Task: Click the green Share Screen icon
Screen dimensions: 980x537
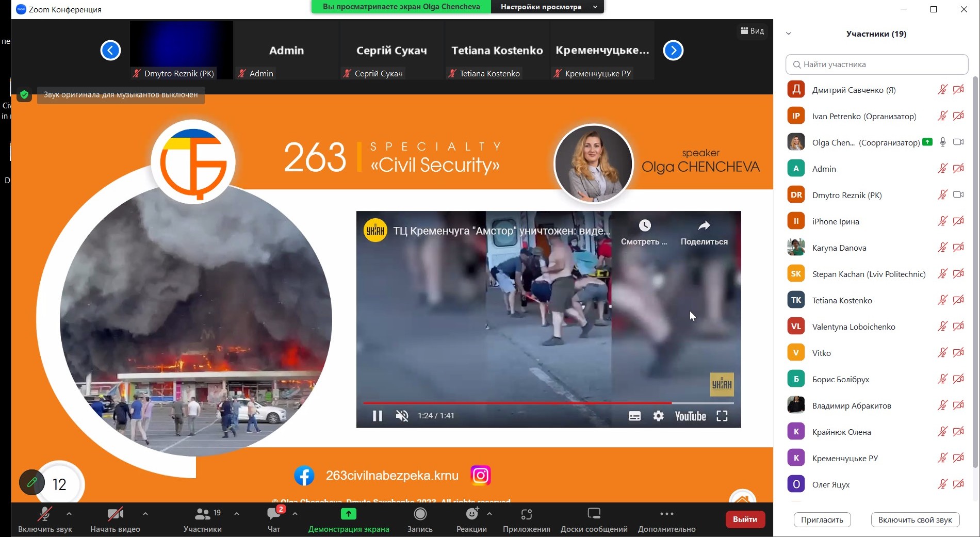Action: click(x=349, y=514)
